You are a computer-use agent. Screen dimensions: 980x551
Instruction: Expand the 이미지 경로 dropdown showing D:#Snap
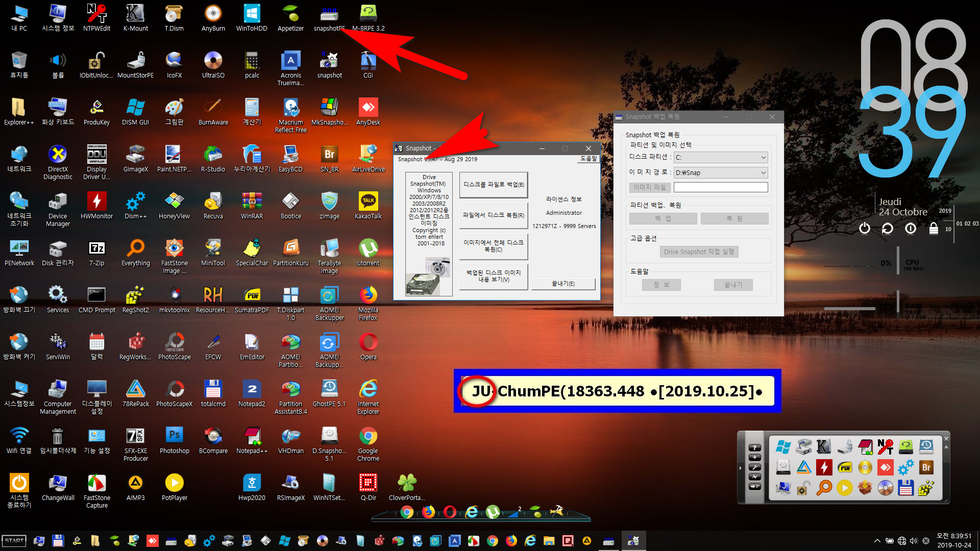[721, 172]
